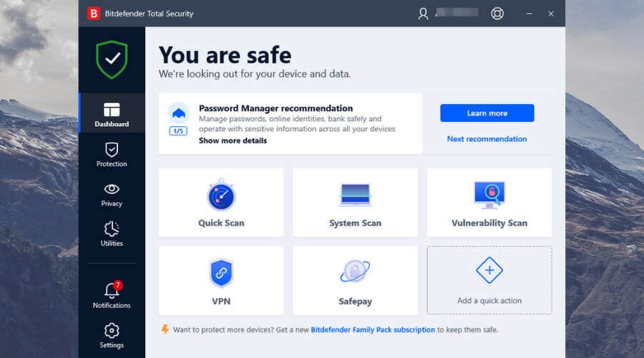This screenshot has width=644, height=358.
Task: Click the Password Manager recommendation icon
Action: coord(179,113)
